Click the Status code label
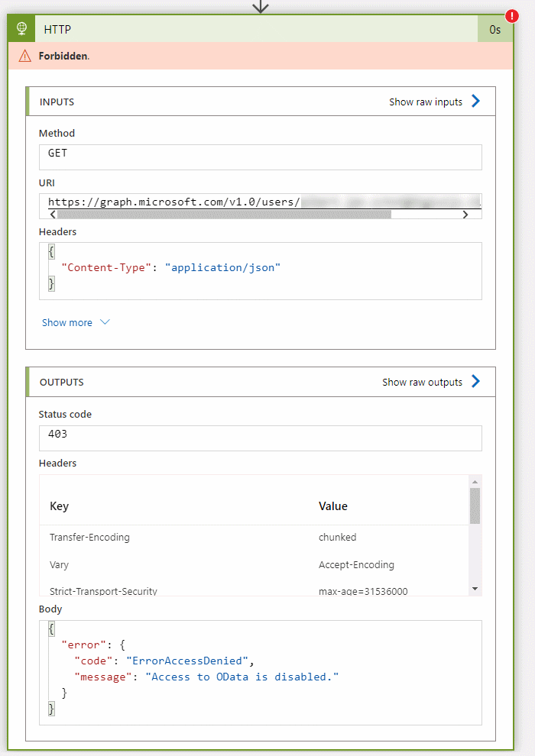Screen dimensions: 535x756 point(65,414)
